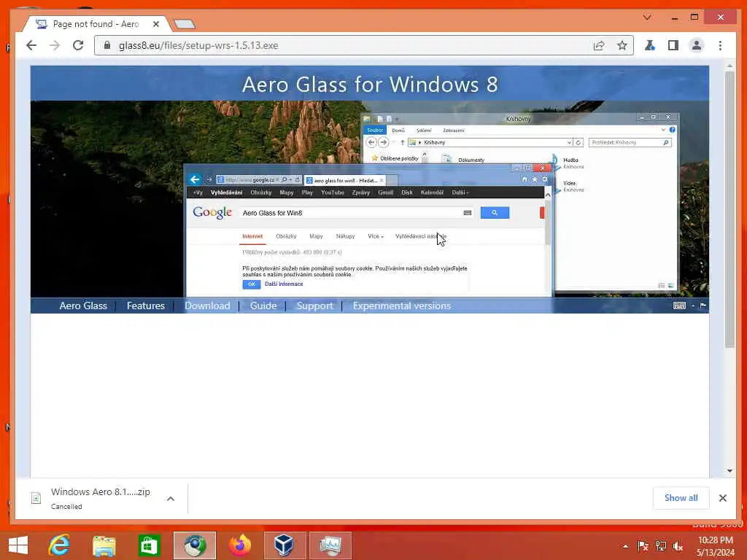Reload the current page
The image size is (747, 560).
click(x=78, y=45)
